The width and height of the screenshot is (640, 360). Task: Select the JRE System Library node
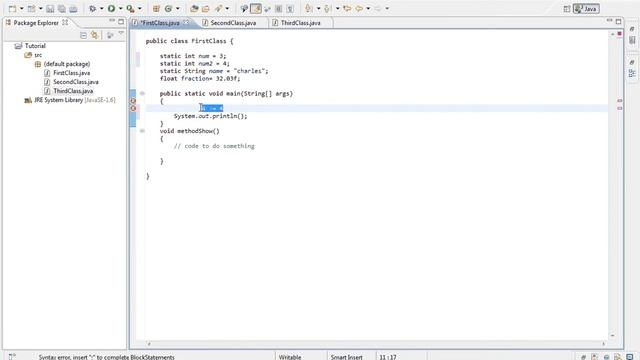pyautogui.click(x=70, y=100)
